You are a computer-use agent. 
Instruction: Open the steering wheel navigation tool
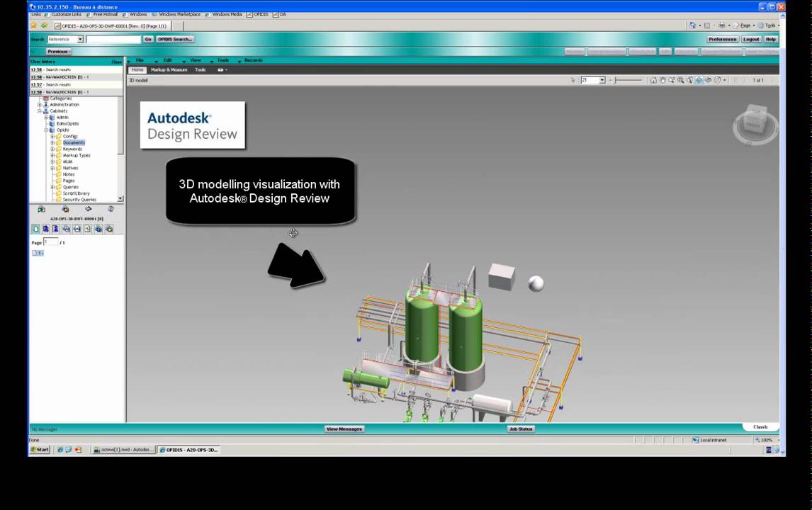tap(717, 80)
